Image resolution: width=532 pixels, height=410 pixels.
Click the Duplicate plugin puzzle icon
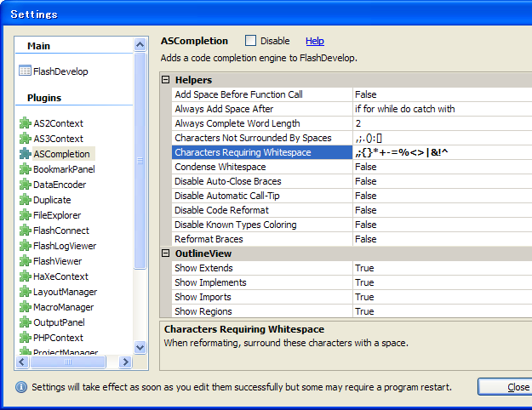tap(25, 199)
